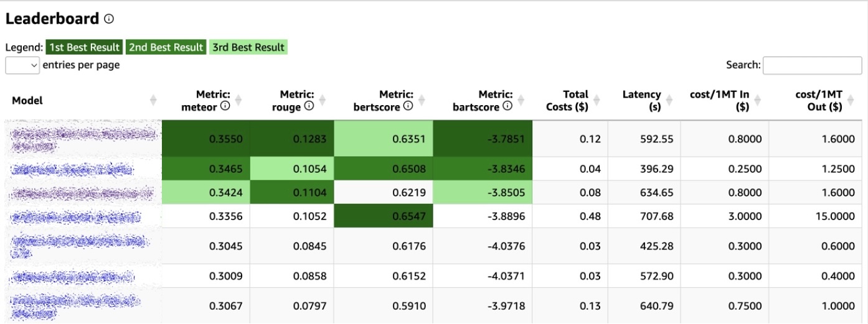This screenshot has width=868, height=324.
Task: Select the bartscore value -3.7851
Action: pos(506,139)
